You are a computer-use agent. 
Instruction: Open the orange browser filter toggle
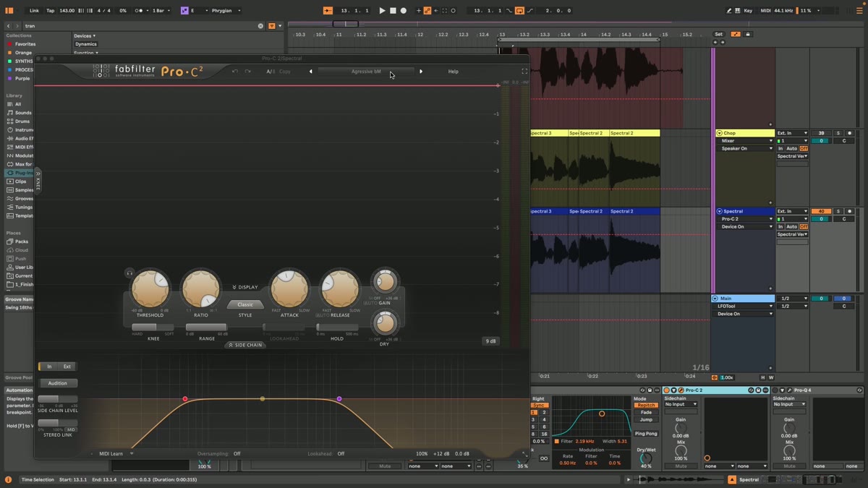[272, 26]
